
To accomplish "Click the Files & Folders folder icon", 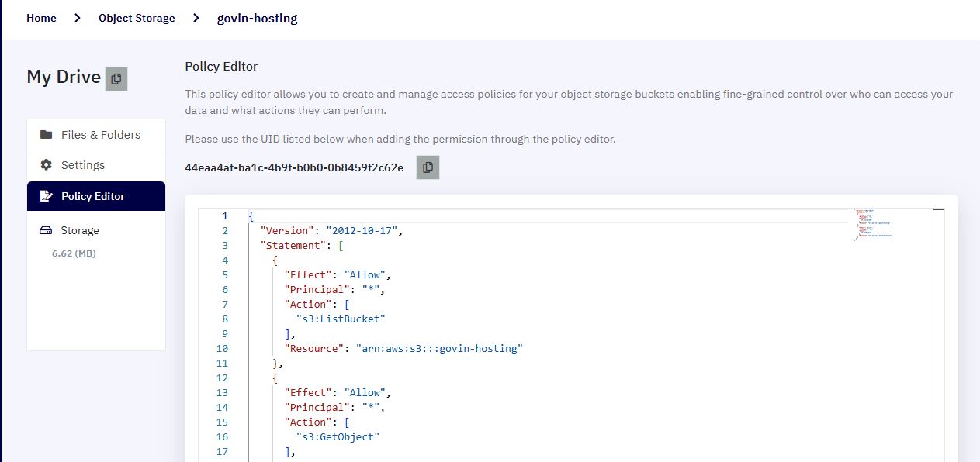I will (x=46, y=135).
